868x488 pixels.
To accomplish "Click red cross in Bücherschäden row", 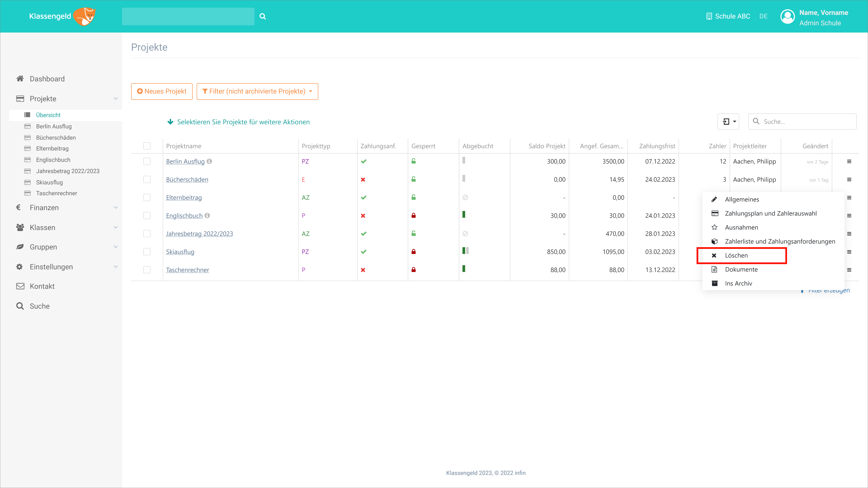I will pyautogui.click(x=363, y=180).
